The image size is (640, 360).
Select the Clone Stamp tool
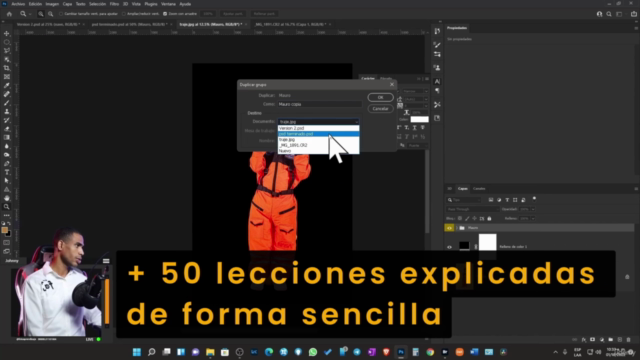click(7, 111)
